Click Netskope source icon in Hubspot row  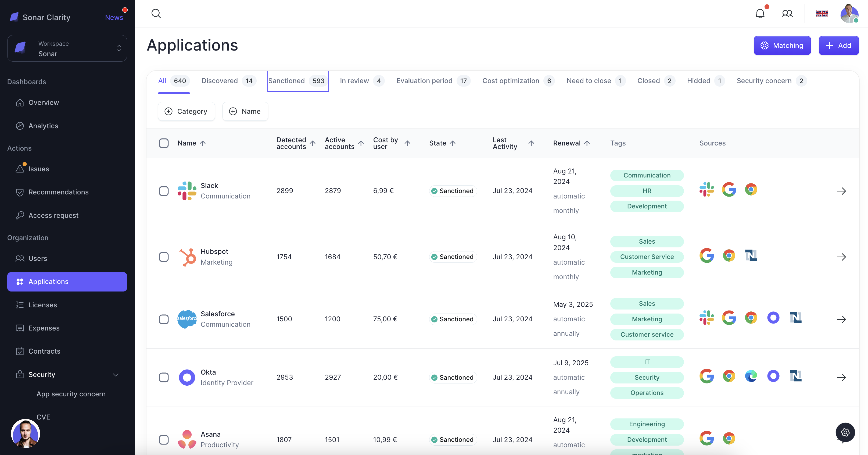[x=751, y=255]
